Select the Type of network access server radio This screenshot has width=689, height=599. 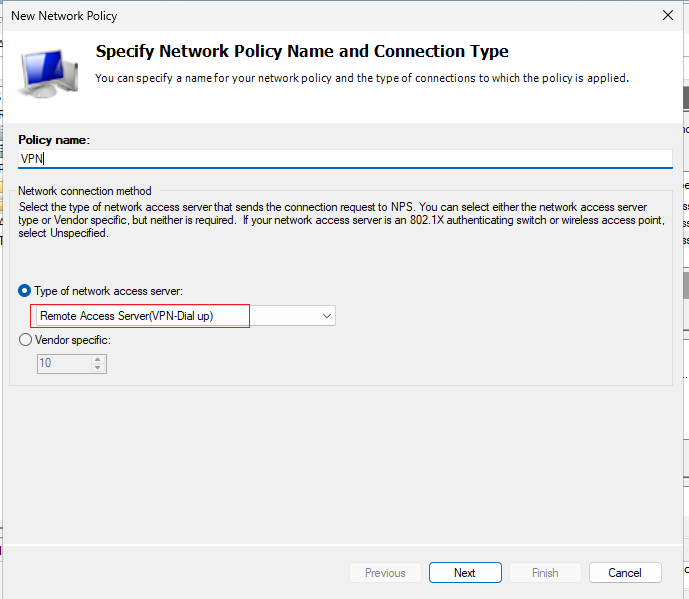coord(25,290)
